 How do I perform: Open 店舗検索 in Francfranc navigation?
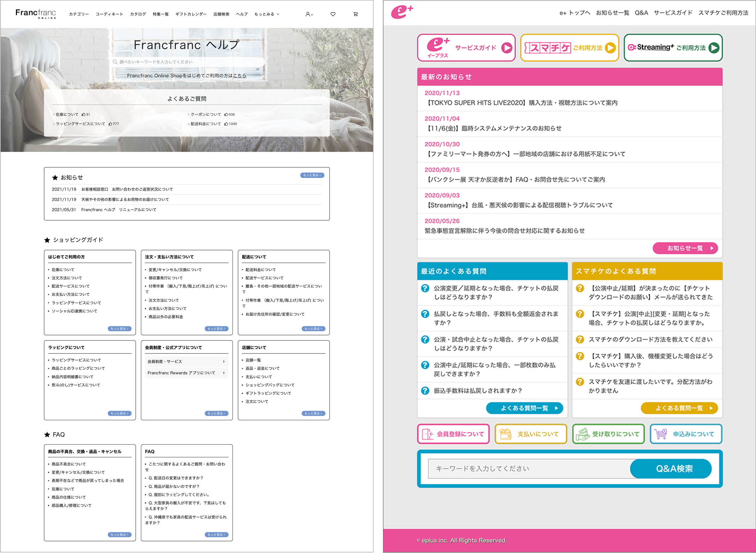(221, 14)
